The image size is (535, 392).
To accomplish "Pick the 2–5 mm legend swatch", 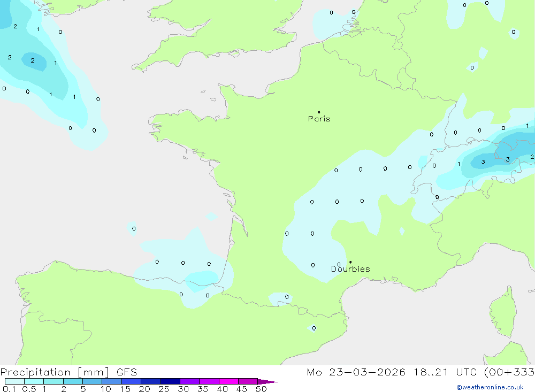I will coord(73,381).
